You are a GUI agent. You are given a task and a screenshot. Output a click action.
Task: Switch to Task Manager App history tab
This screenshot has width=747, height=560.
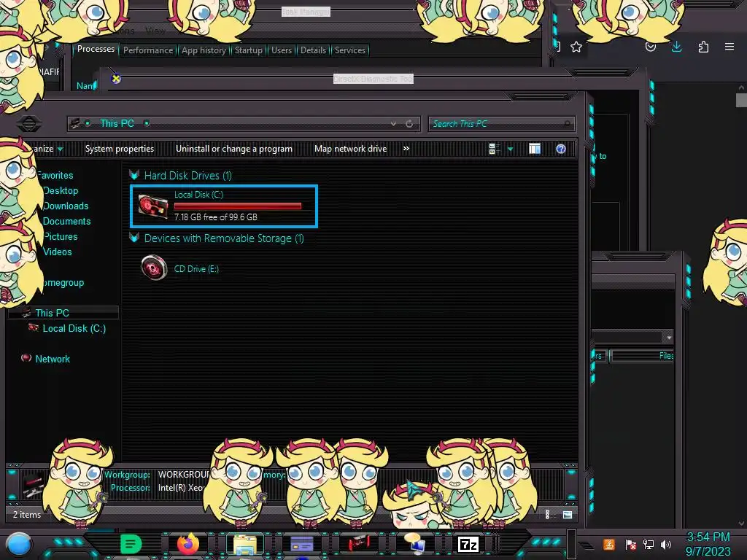click(204, 50)
